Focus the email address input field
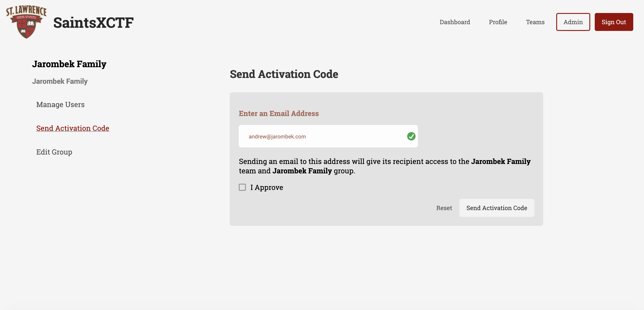This screenshot has width=644, height=310. coord(328,136)
